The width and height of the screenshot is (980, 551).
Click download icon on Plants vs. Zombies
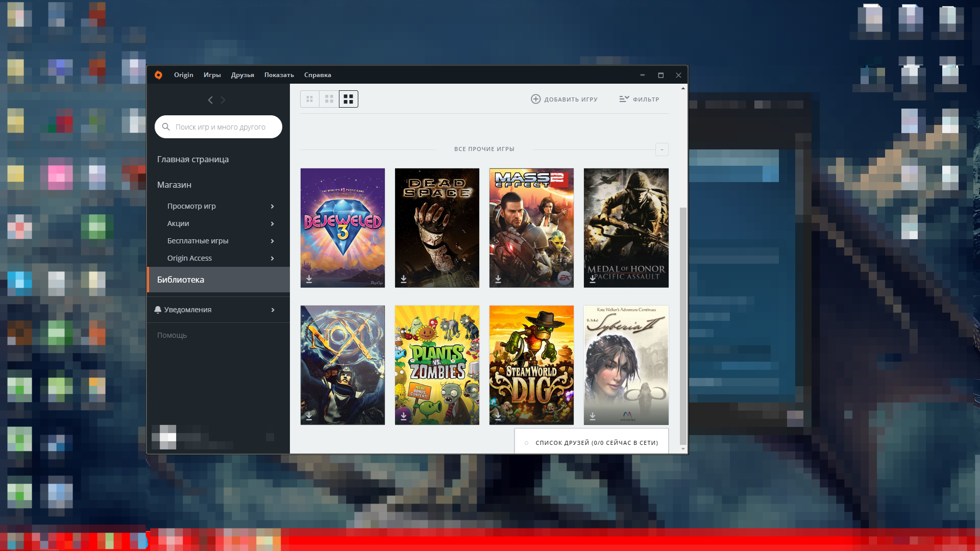click(403, 416)
